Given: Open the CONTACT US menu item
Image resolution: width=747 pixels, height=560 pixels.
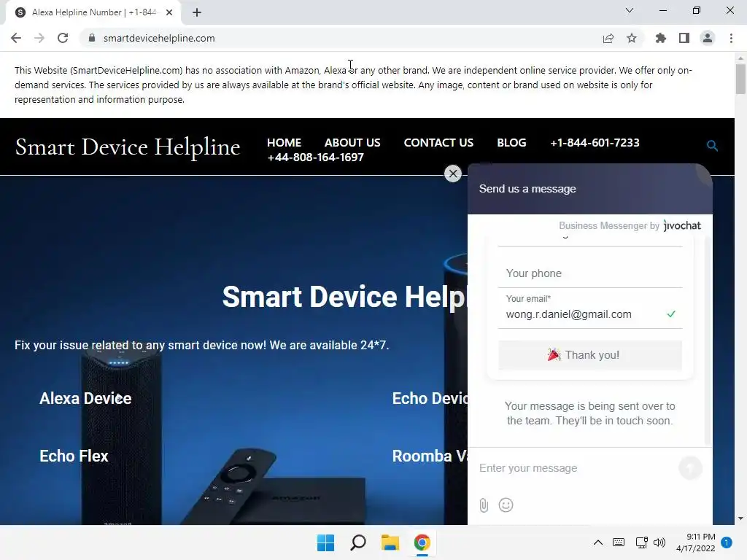Looking at the screenshot, I should coord(438,142).
